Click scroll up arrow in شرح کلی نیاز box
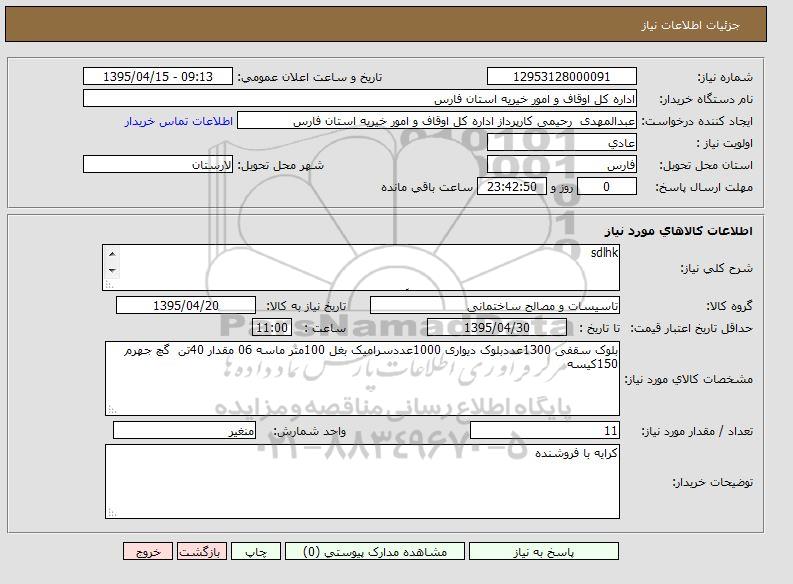Screen dimensions: 793x584 click(112, 254)
